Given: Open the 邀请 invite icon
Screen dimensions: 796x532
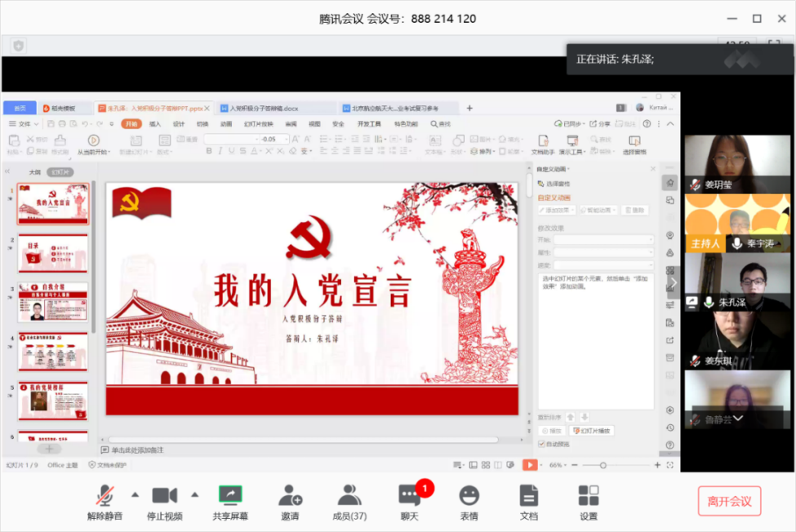Looking at the screenshot, I should [x=290, y=496].
